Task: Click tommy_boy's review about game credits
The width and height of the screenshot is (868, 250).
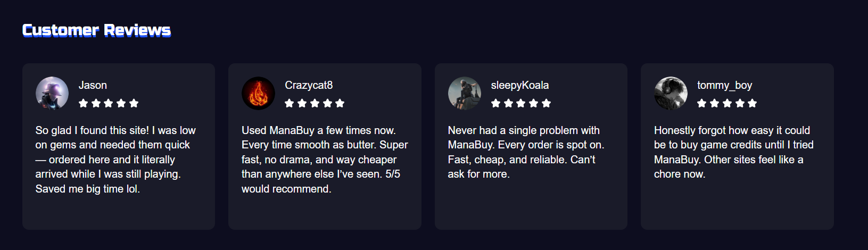Action: point(733,152)
